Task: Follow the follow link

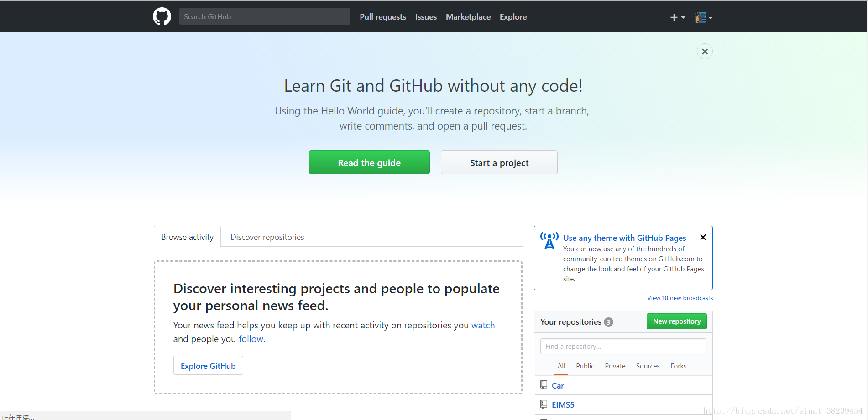Action: [x=251, y=339]
